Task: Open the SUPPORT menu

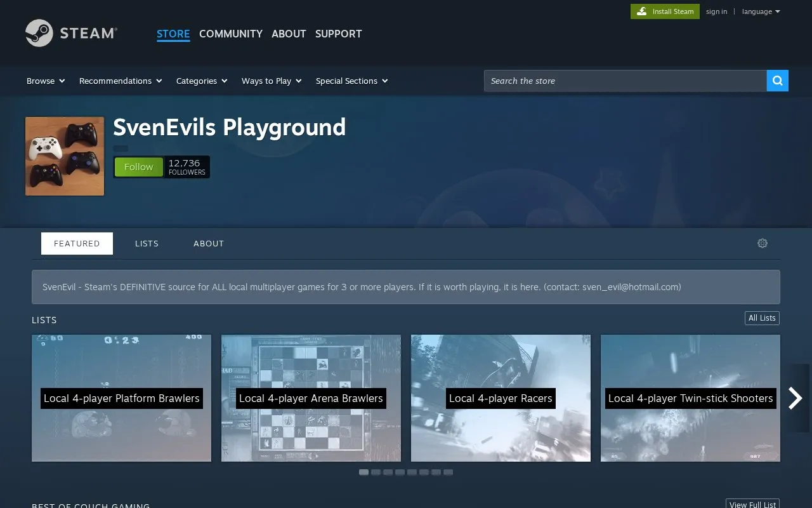Action: [339, 34]
